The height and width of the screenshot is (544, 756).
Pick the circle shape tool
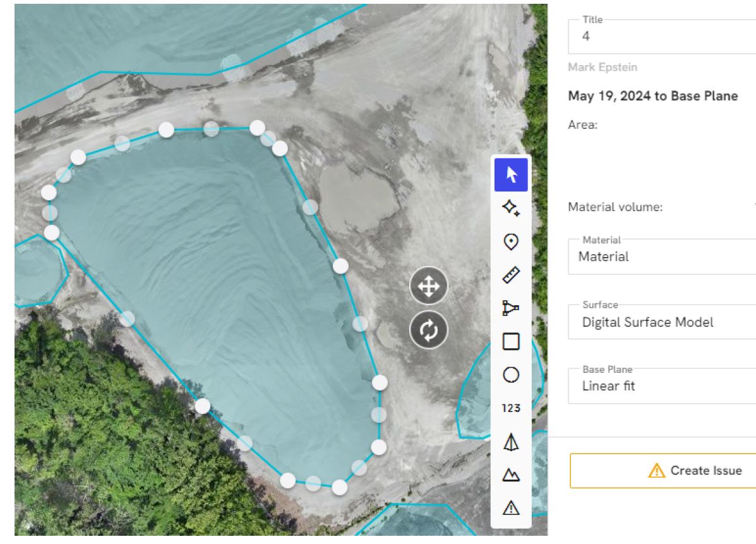coord(510,375)
